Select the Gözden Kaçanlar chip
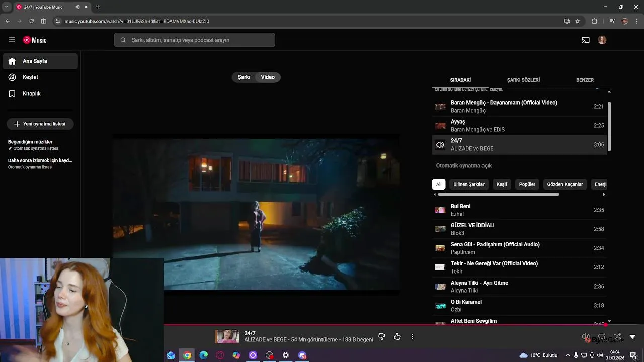 (565, 184)
